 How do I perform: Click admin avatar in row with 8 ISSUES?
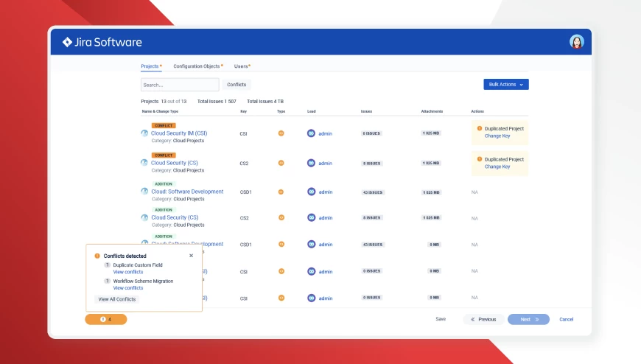coord(311,163)
